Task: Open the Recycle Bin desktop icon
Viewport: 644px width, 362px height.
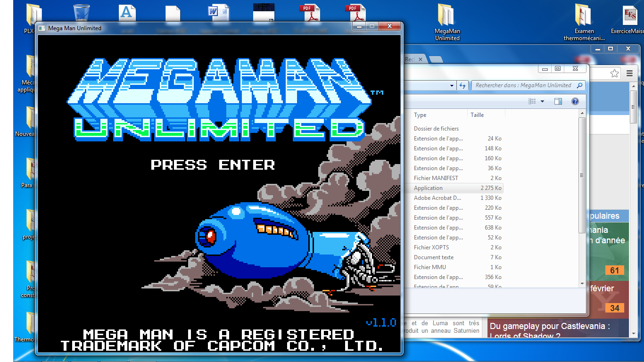Action: tap(82, 13)
